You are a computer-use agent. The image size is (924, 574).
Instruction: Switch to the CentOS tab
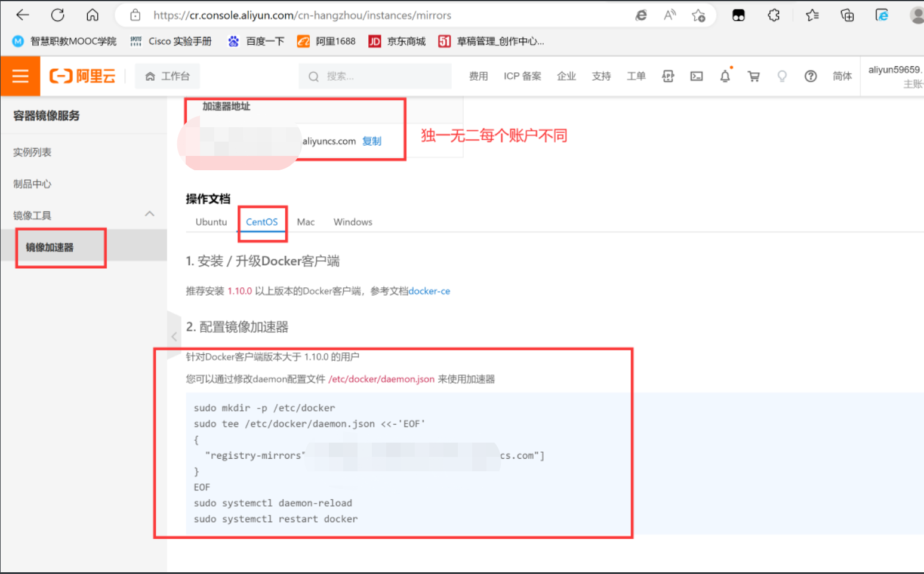pyautogui.click(x=262, y=222)
